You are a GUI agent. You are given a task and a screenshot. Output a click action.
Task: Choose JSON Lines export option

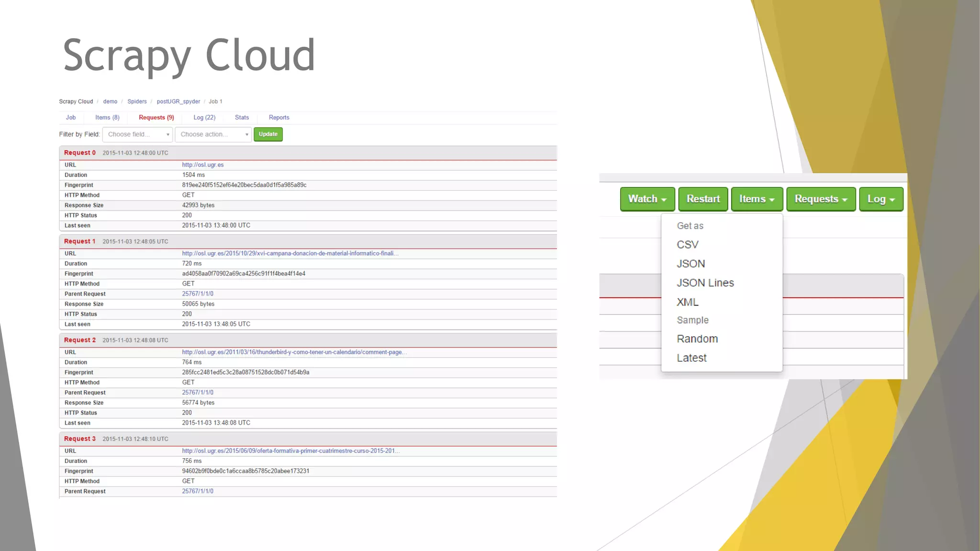tap(705, 283)
